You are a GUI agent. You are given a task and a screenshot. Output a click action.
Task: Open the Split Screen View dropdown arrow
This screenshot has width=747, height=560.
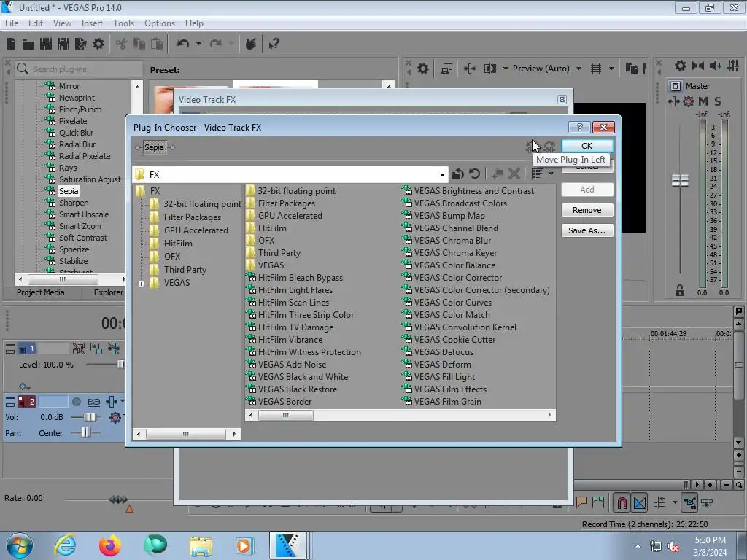(506, 69)
